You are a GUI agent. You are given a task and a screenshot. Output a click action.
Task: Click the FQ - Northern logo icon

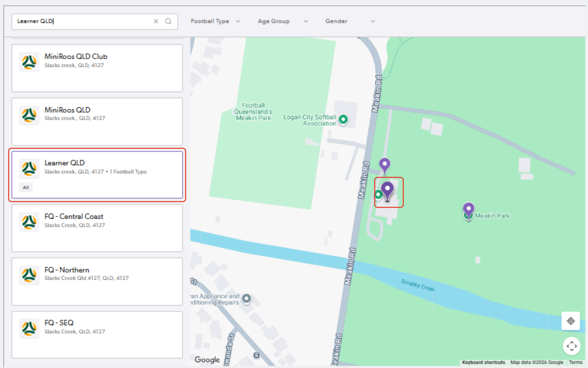point(29,275)
